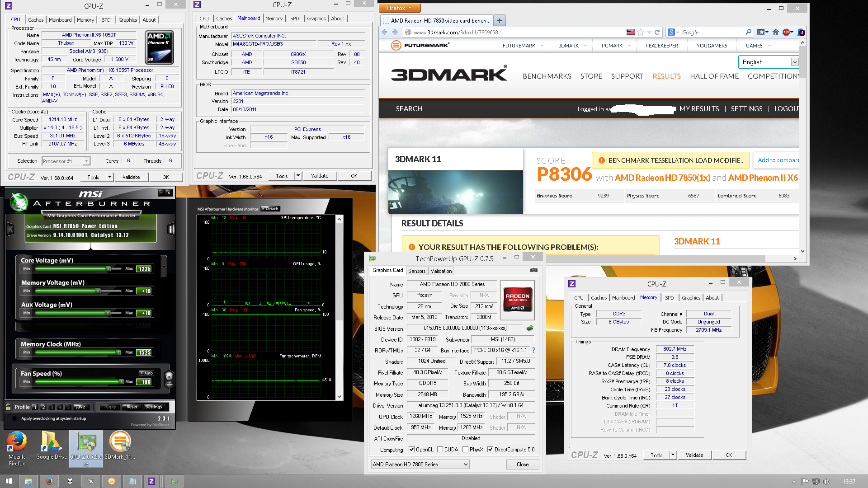Image resolution: width=868 pixels, height=488 pixels.
Task: Select Afterburner profile slot 1
Action: click(x=35, y=407)
